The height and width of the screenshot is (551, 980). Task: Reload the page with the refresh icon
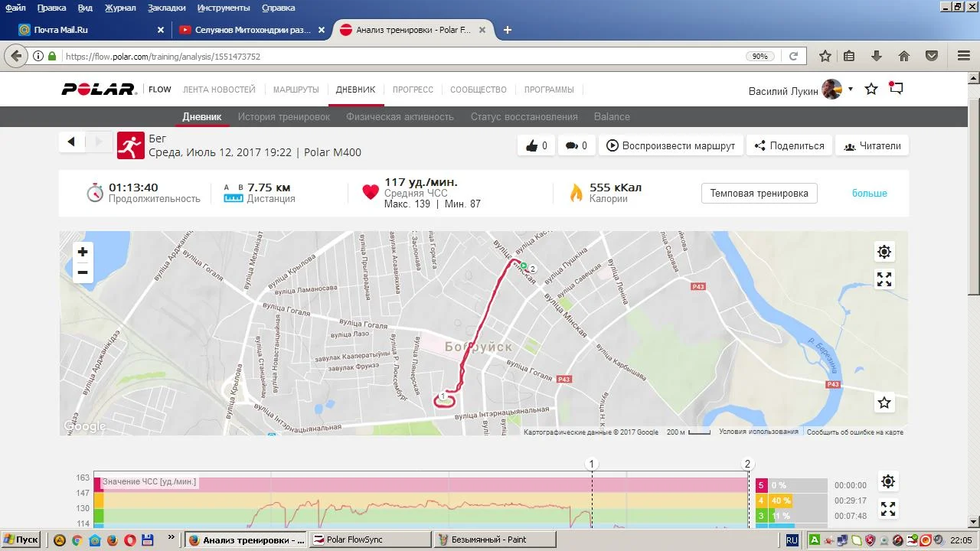click(793, 56)
